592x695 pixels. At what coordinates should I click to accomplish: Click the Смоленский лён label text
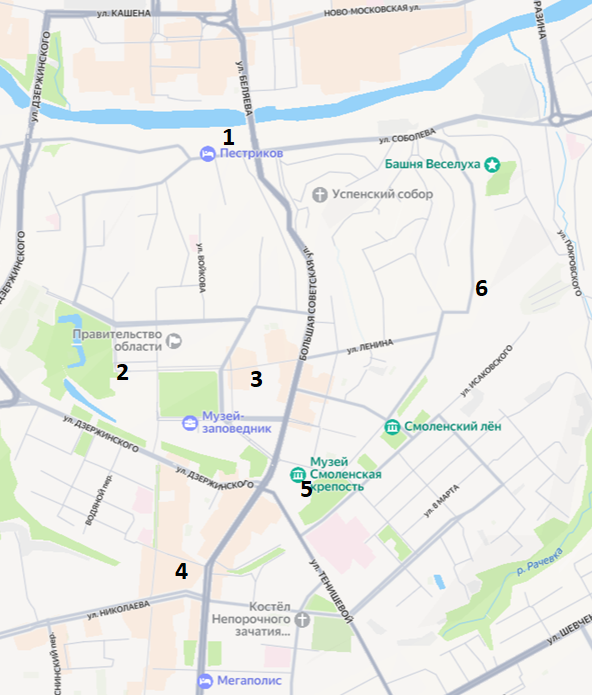point(452,426)
